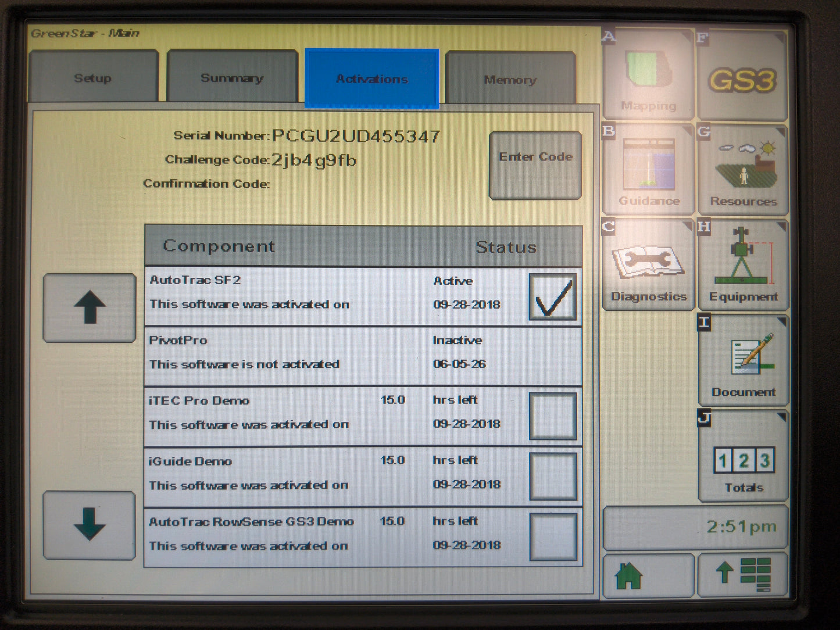The height and width of the screenshot is (630, 840).
Task: Click the up arrow list button
Action: [90, 307]
